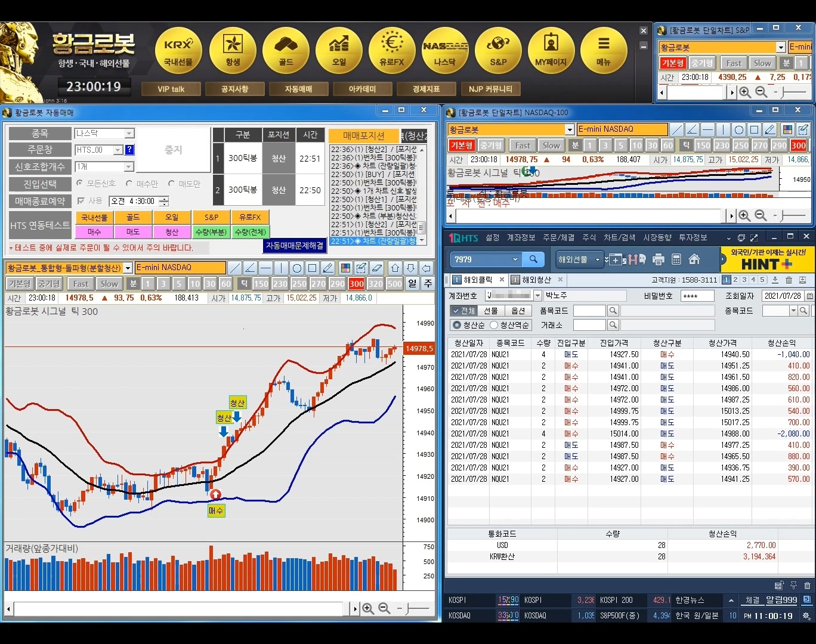Click the calculator icon in 1QHTS toolbar

point(676,259)
